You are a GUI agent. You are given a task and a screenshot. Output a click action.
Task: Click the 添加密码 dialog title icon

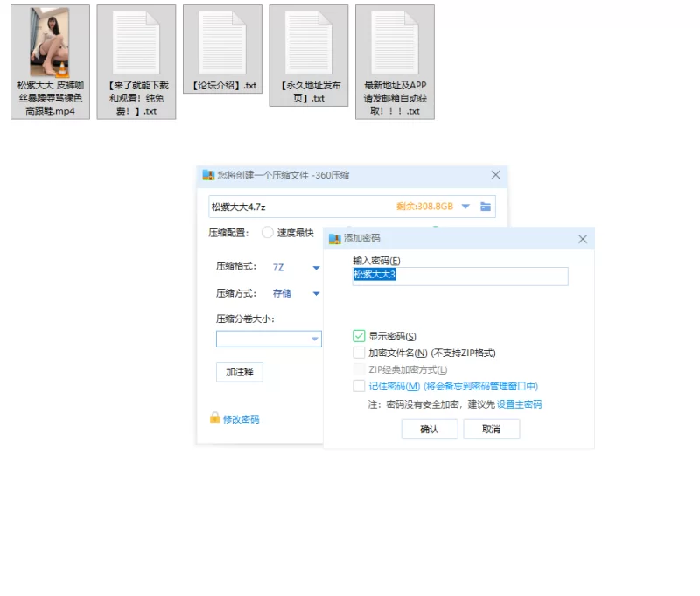[x=335, y=239]
